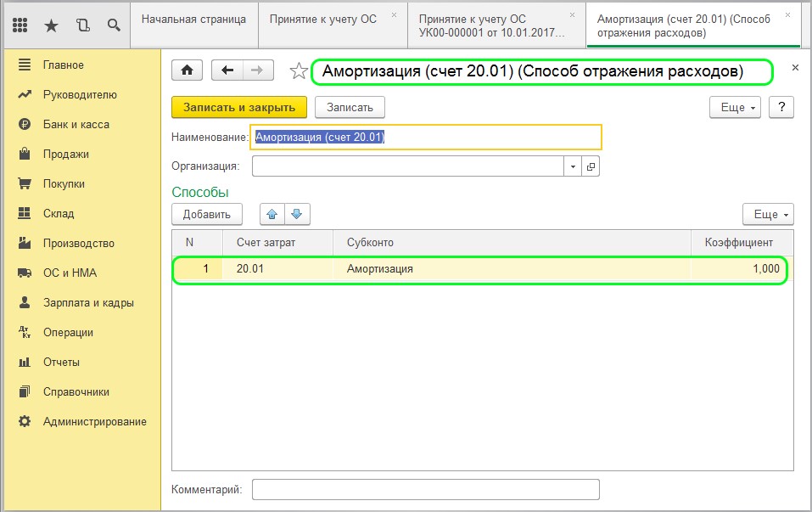Screen dimensions: 812x512
Task: Close the УК00-000001 document tab
Action: pyautogui.click(x=572, y=15)
